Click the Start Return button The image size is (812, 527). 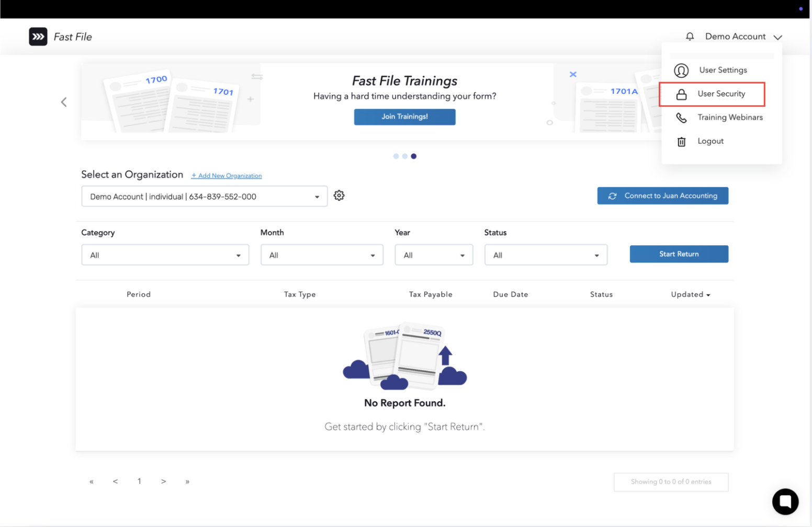[x=679, y=254]
